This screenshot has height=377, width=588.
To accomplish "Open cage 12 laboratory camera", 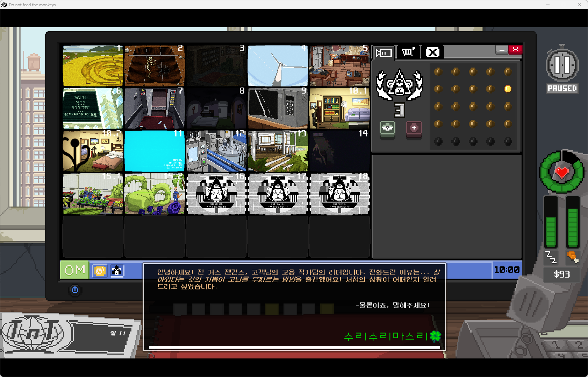I will [216, 151].
